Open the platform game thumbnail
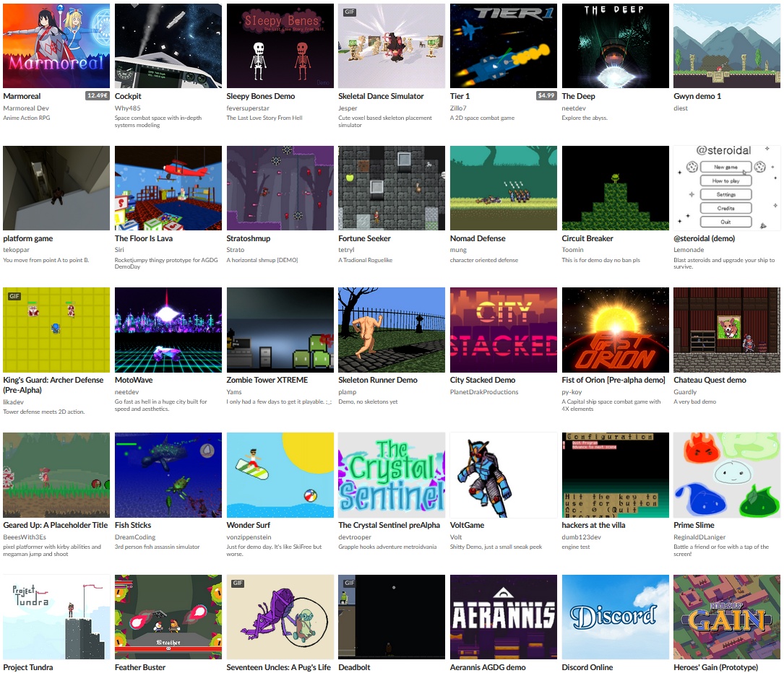Viewport: 784px width, 673px height. tap(56, 188)
